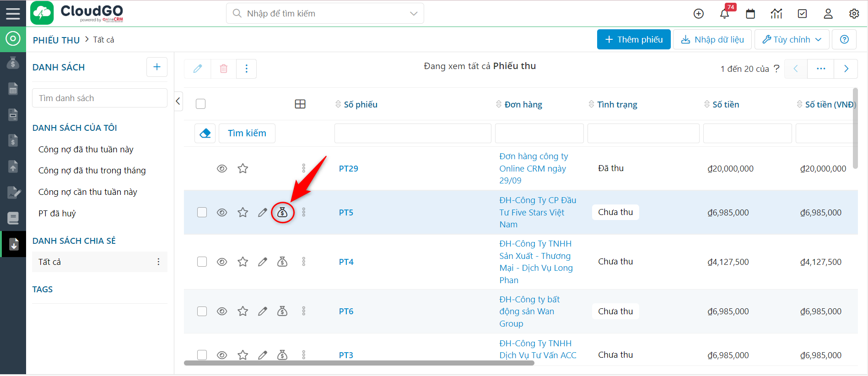
Task: Select the 'PT đã huỷ' list
Action: (x=57, y=214)
